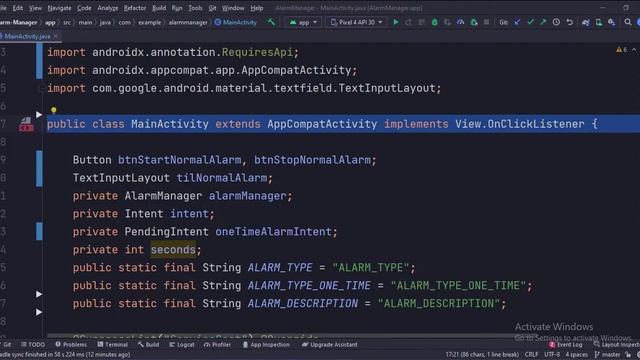Click the Apply Changes and Restart icon
The width and height of the screenshot is (640, 360).
(409, 22)
